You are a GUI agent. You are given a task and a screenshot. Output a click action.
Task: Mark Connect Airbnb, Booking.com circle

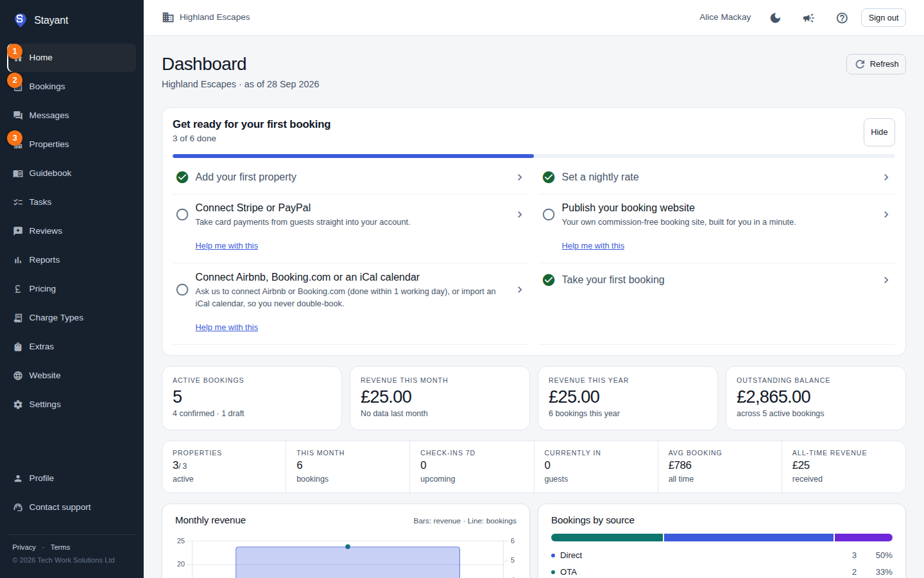click(x=182, y=290)
